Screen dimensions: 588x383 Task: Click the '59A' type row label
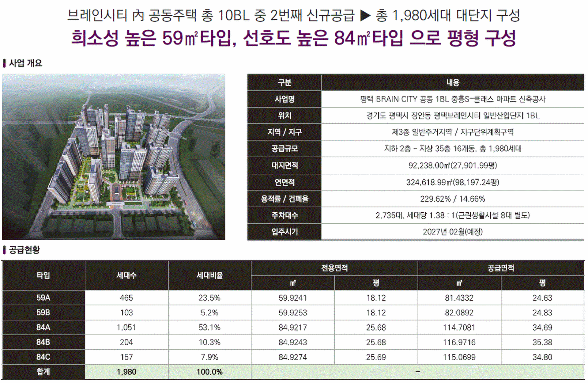(43, 298)
